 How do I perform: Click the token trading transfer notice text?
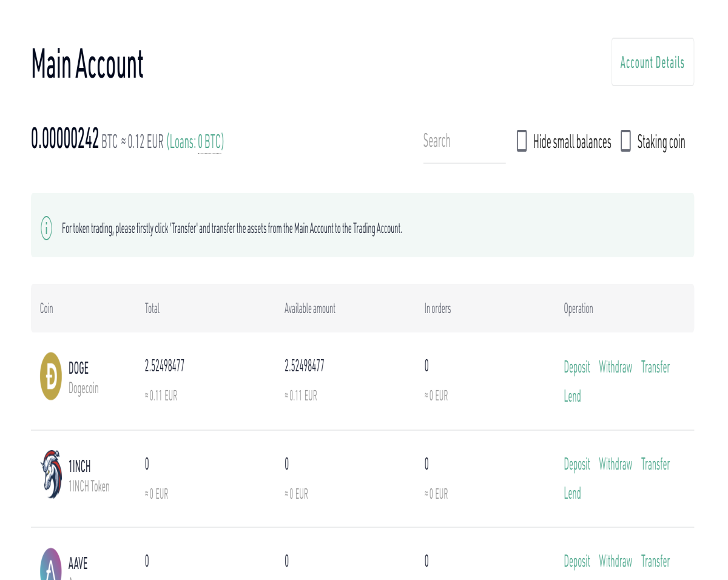[x=232, y=229]
